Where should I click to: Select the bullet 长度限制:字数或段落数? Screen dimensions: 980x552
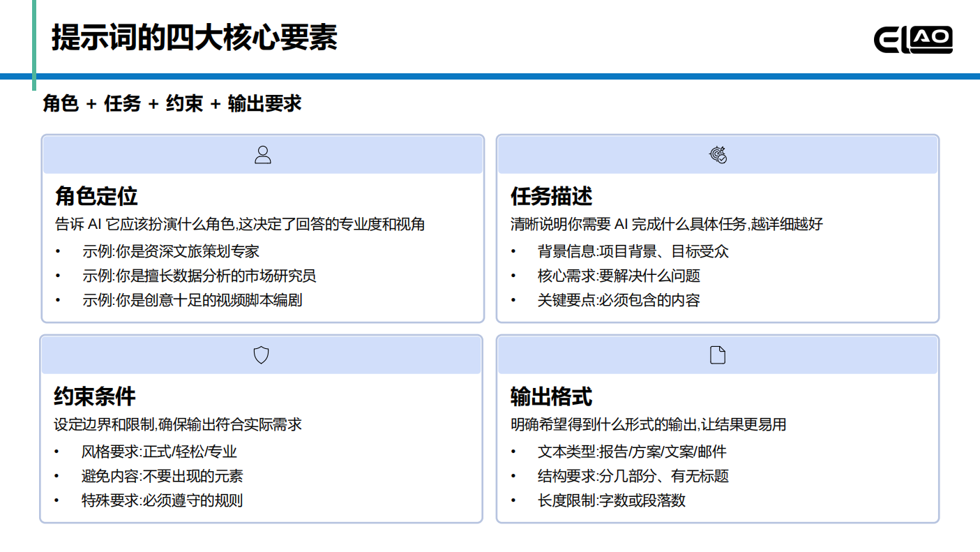click(x=611, y=500)
